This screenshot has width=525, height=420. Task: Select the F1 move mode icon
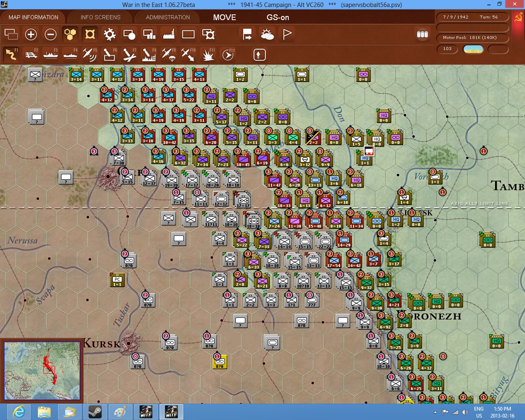(11, 55)
